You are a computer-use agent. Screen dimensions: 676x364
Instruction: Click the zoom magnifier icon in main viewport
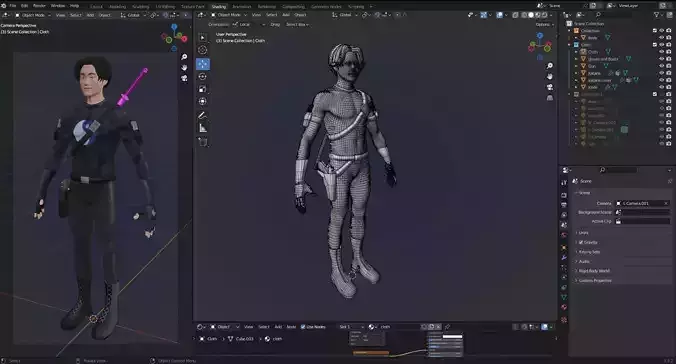coord(550,66)
